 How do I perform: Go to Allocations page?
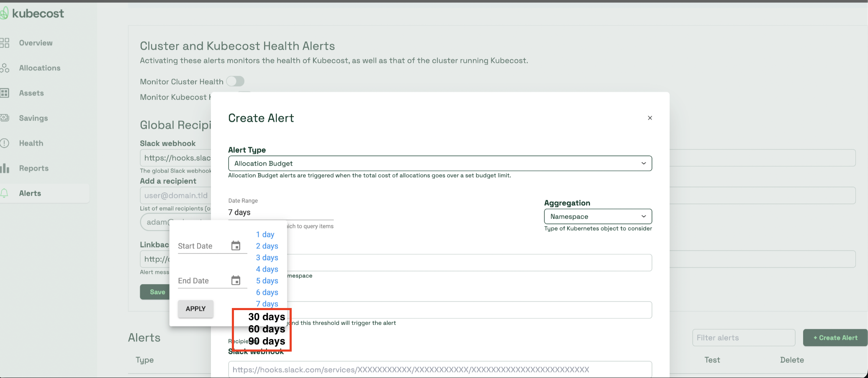(40, 68)
